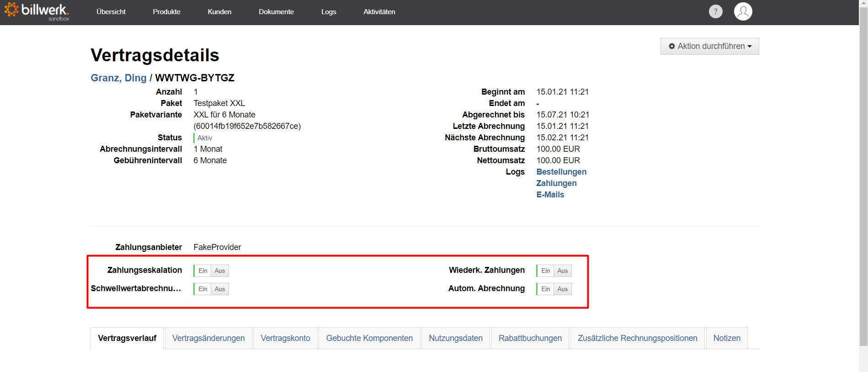Switch to the Vertragskonto tab
Image resolution: width=868 pixels, height=372 pixels.
tap(285, 338)
